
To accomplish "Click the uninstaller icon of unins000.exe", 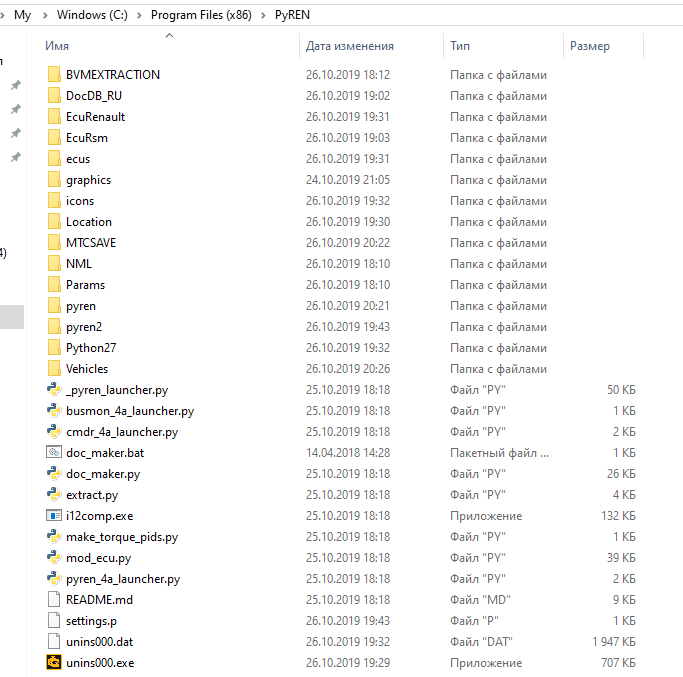I will click(x=54, y=663).
